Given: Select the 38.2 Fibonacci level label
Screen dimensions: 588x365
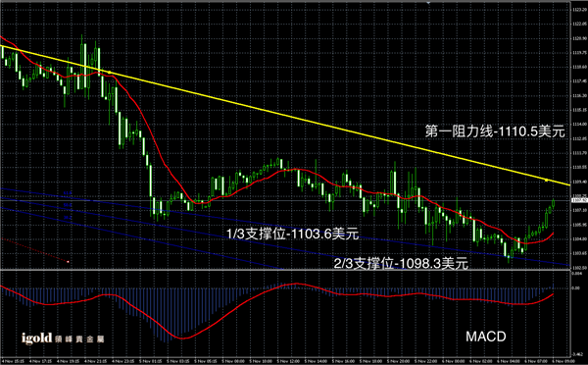Looking at the screenshot, I should pos(68,217).
